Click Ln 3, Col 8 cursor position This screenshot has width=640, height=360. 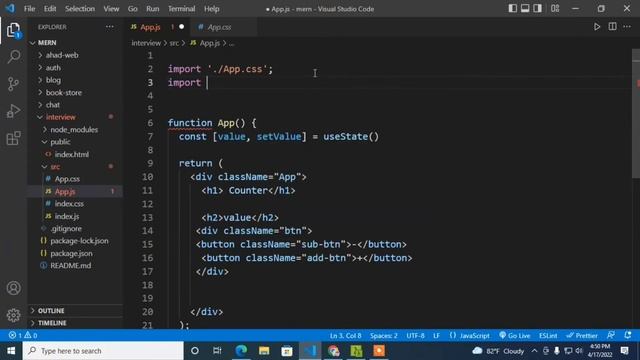click(346, 336)
